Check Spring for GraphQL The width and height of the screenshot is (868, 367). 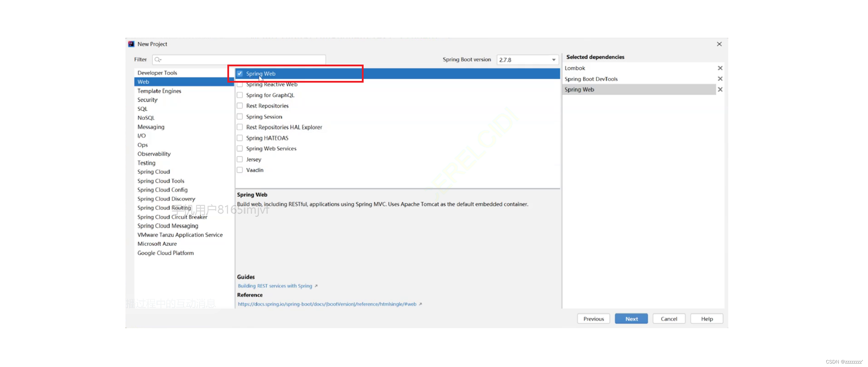click(x=240, y=95)
